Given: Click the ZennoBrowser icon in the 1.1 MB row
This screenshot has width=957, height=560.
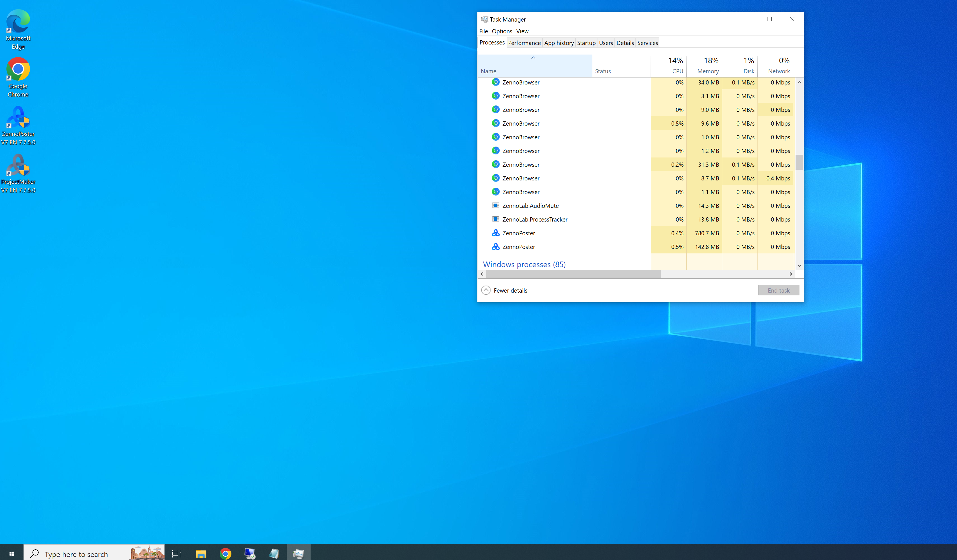Looking at the screenshot, I should tap(496, 191).
